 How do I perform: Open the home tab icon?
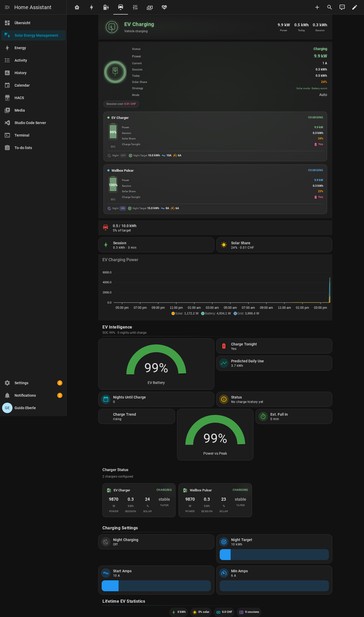tap(77, 7)
